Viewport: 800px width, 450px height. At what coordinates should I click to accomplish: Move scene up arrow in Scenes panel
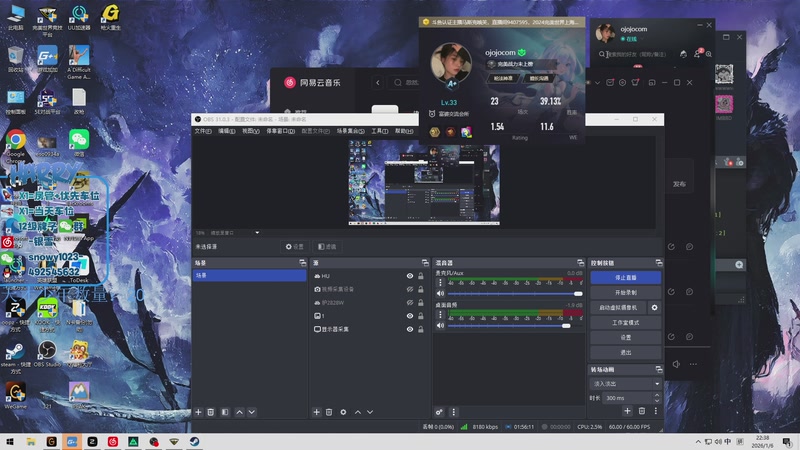[x=239, y=412]
